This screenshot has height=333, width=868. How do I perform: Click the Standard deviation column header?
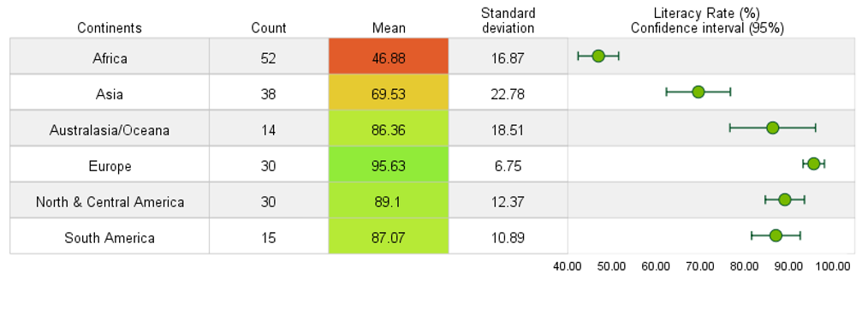point(508,21)
